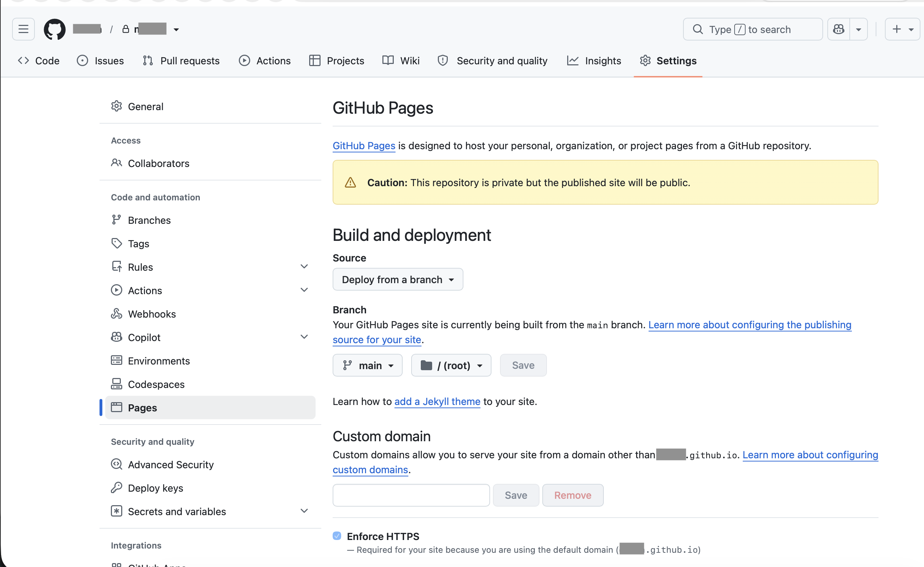Click Save button for custom domain
Screen dimensions: 924x567
coord(516,495)
